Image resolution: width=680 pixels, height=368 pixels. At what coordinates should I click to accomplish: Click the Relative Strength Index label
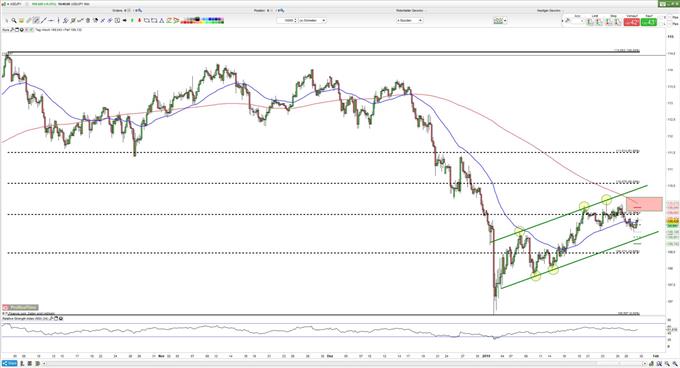pos(25,319)
